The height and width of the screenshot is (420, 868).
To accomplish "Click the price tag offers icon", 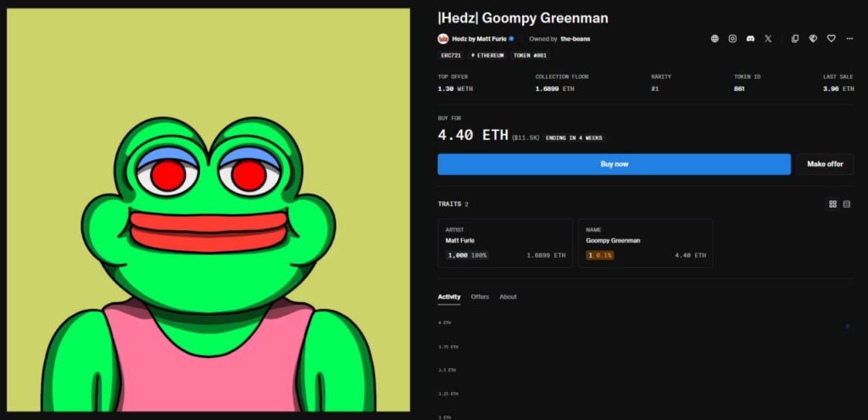I will 813,39.
